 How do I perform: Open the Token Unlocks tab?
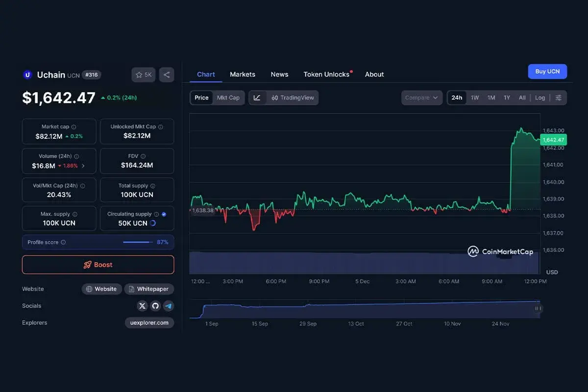(x=326, y=74)
